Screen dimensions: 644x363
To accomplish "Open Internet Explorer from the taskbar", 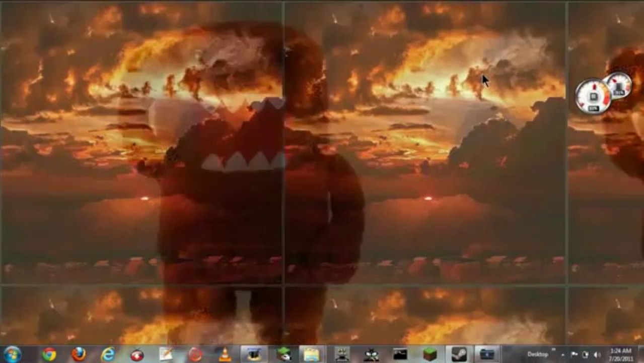I will [x=108, y=354].
